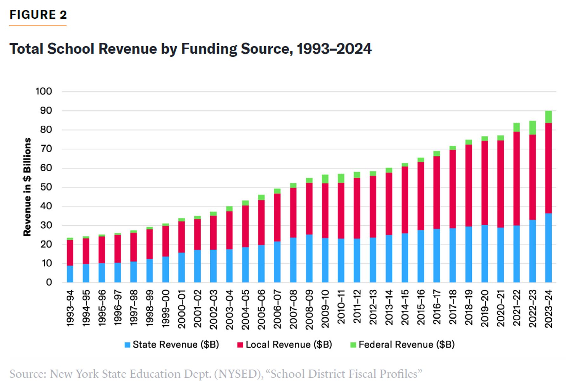Image resolution: width=571 pixels, height=392 pixels.
Task: Click the green federal segment of the 2022–23 bar
Action: click(x=532, y=128)
